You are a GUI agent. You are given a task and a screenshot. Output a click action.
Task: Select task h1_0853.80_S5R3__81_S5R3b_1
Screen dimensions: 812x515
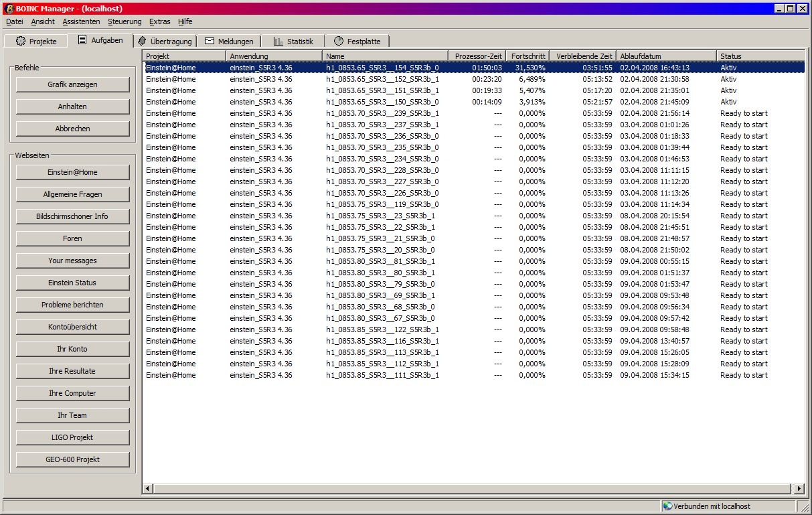pos(474,261)
